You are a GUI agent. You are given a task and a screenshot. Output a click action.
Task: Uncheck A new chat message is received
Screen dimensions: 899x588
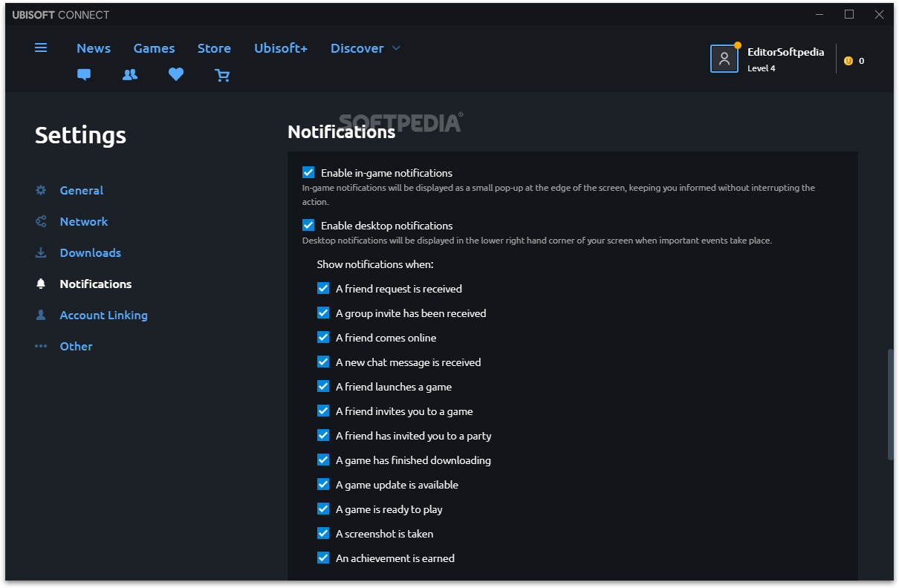(323, 362)
